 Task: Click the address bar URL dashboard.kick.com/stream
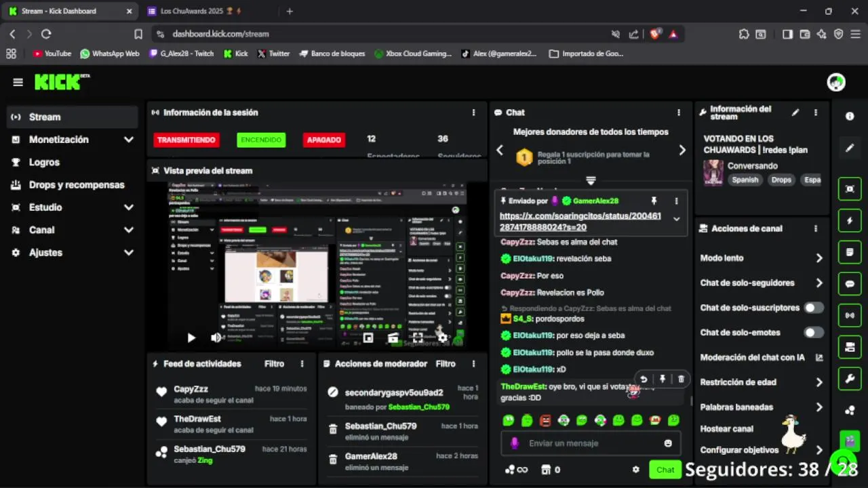220,34
